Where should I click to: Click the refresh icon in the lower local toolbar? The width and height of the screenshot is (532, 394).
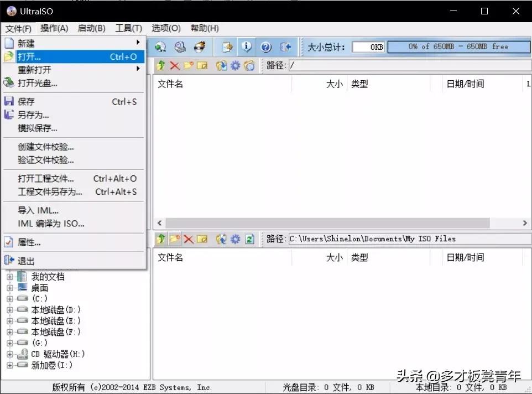pos(249,239)
